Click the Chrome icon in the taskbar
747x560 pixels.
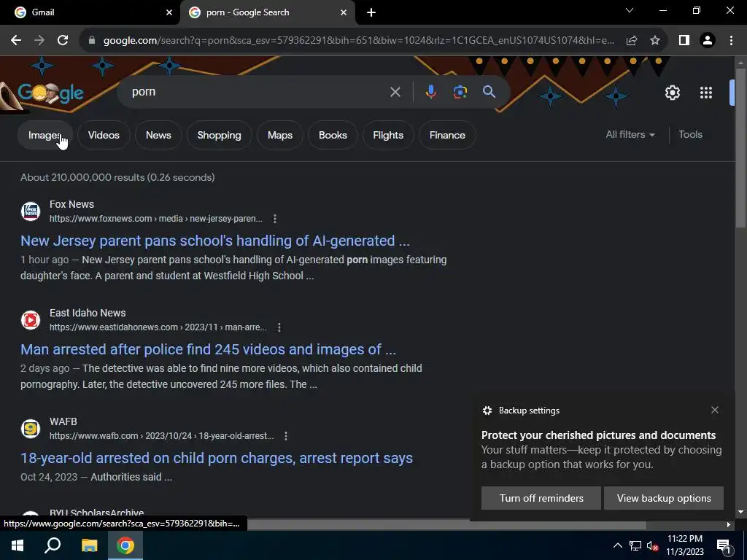click(125, 545)
